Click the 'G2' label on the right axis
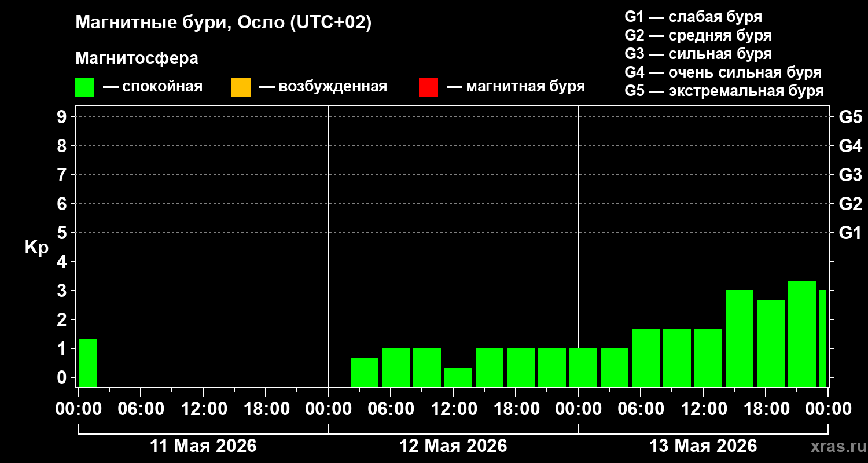The height and width of the screenshot is (463, 868). click(x=850, y=204)
